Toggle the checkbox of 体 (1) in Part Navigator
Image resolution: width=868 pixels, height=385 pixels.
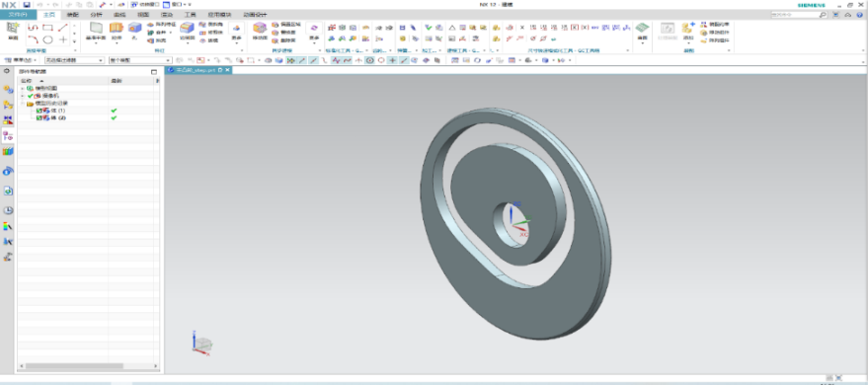[39, 111]
